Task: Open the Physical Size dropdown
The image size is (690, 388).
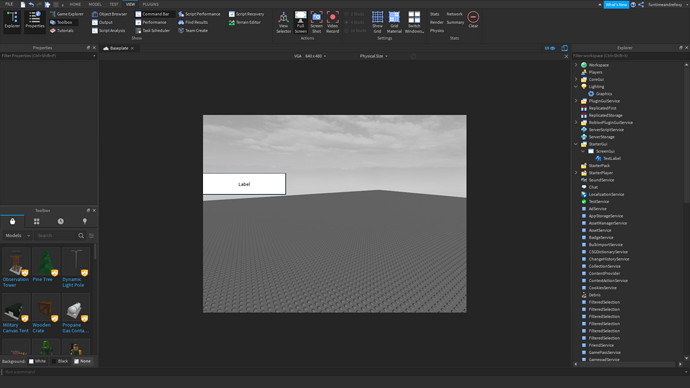Action: pos(374,56)
